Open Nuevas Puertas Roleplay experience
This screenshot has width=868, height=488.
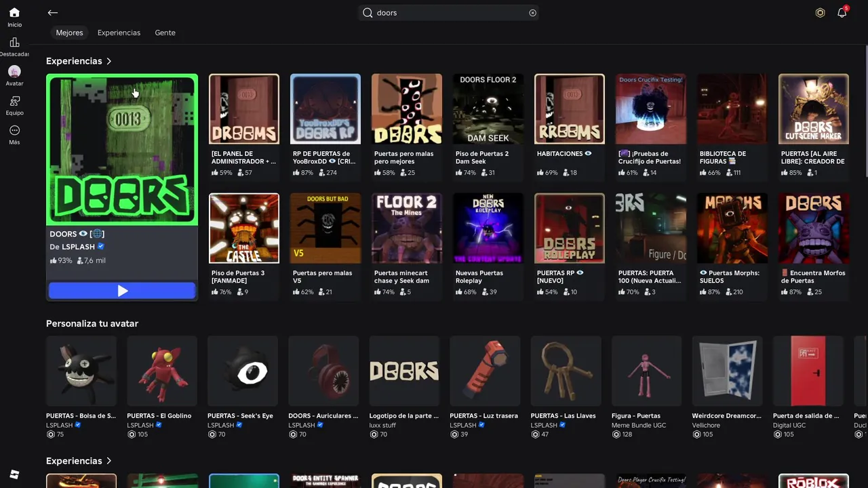pyautogui.click(x=488, y=245)
